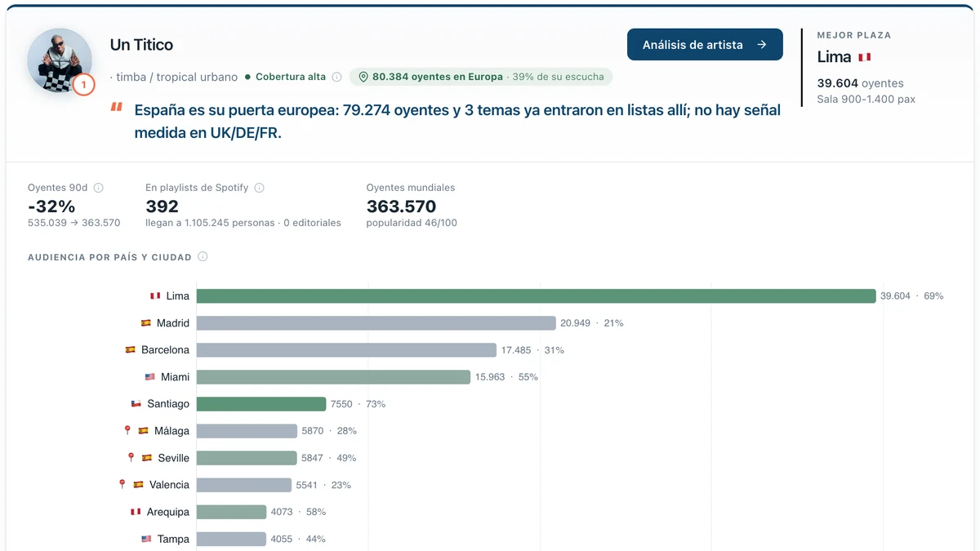The height and width of the screenshot is (551, 980).
Task: Click the info icon next to Oyentes 90d
Action: point(99,188)
